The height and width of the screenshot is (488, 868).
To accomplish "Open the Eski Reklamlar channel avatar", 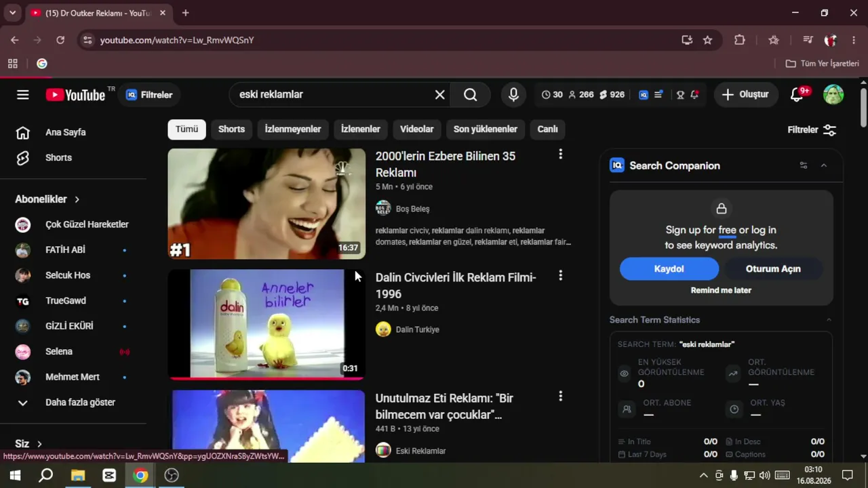I will pos(383,451).
